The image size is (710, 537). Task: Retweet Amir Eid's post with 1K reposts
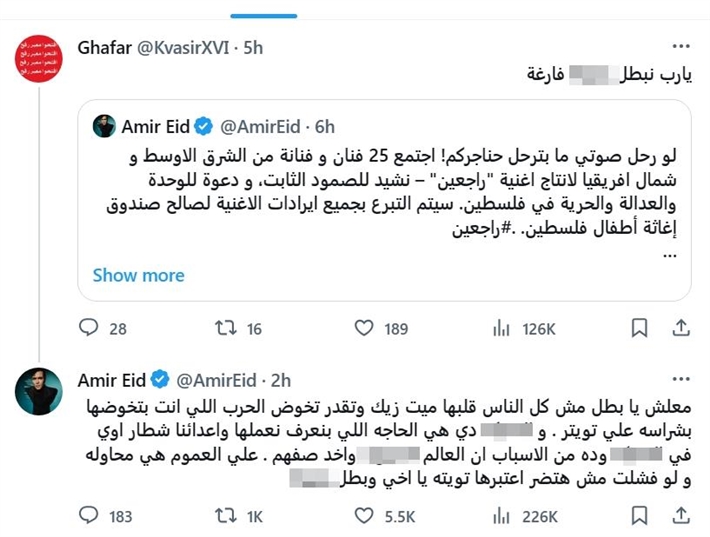pos(227,516)
